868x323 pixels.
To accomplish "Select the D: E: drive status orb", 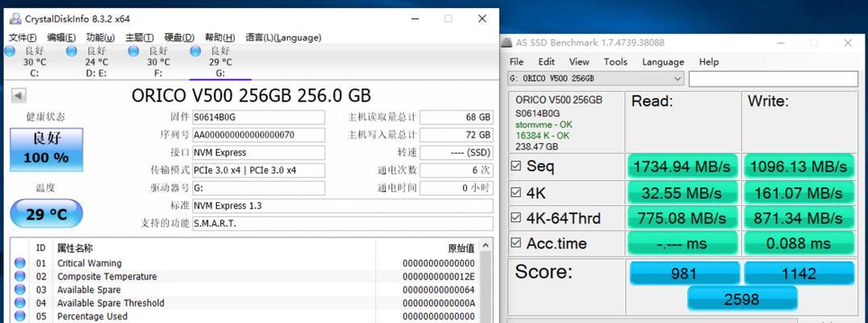I will tap(72, 52).
